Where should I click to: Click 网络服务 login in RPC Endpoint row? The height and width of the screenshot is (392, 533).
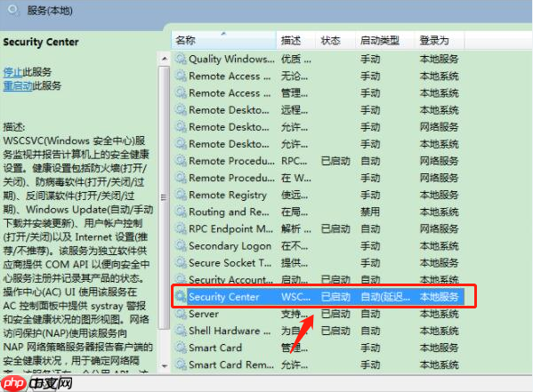pos(439,228)
